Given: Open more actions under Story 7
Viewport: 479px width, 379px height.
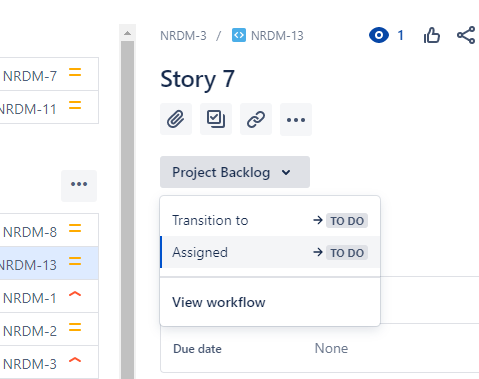Looking at the screenshot, I should [x=296, y=119].
